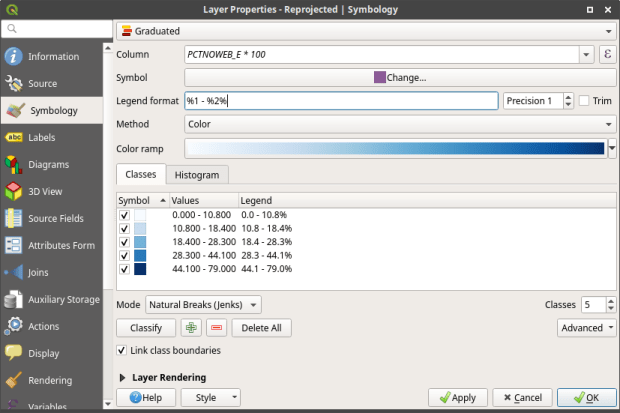620x413 pixels.
Task: Click the sidebar search box
Action: pos(57,28)
